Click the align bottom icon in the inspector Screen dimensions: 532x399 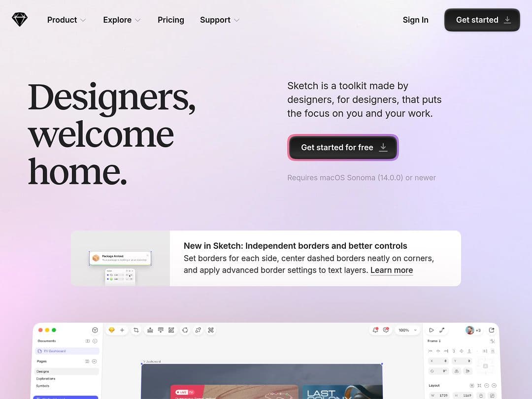[469, 351]
